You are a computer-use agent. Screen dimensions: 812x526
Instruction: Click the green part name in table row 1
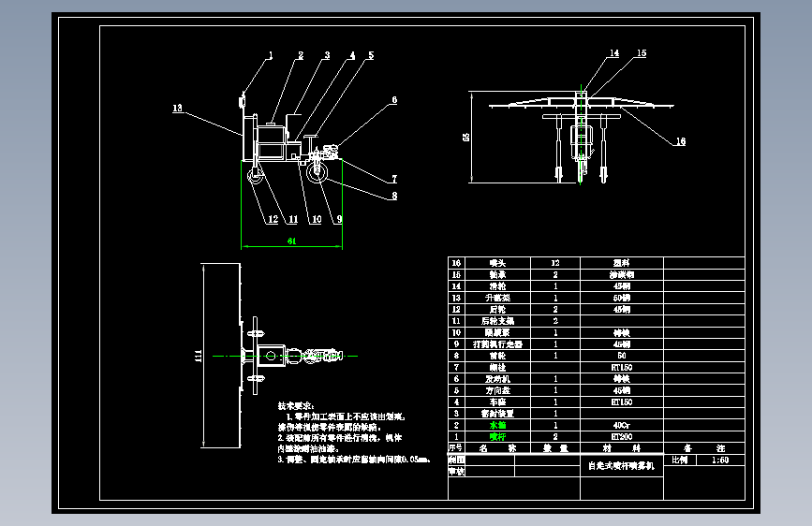pyautogui.click(x=497, y=436)
